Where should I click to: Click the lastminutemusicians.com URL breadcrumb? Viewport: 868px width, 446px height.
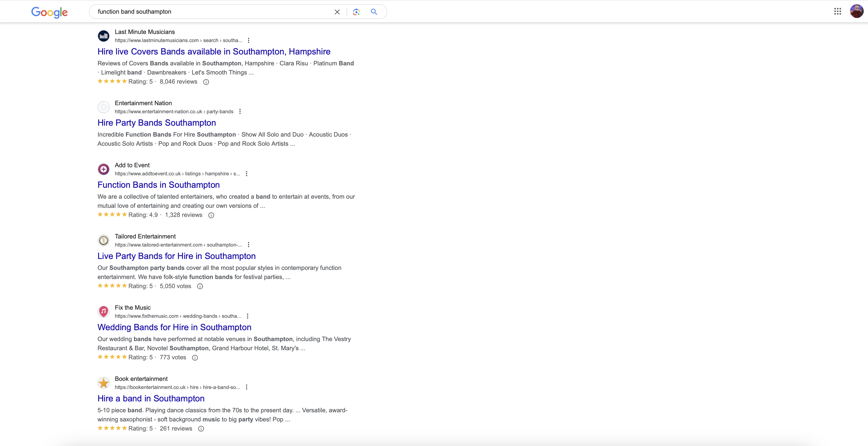tap(179, 41)
